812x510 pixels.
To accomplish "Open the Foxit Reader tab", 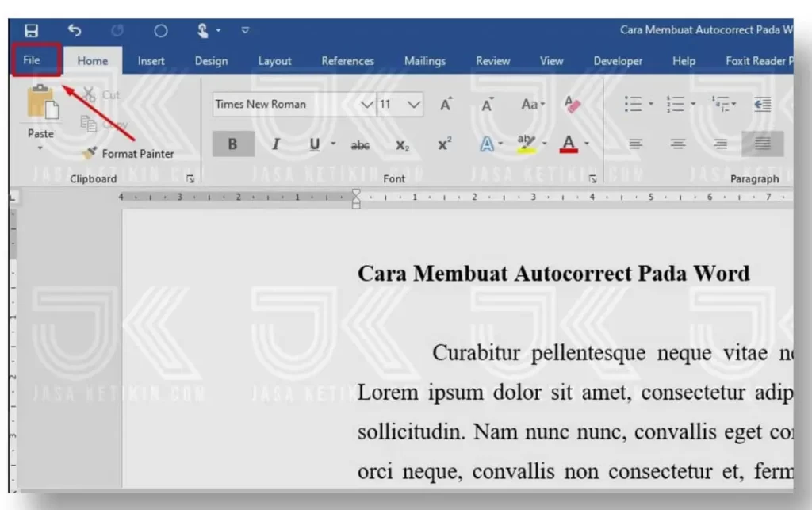I will (x=759, y=61).
